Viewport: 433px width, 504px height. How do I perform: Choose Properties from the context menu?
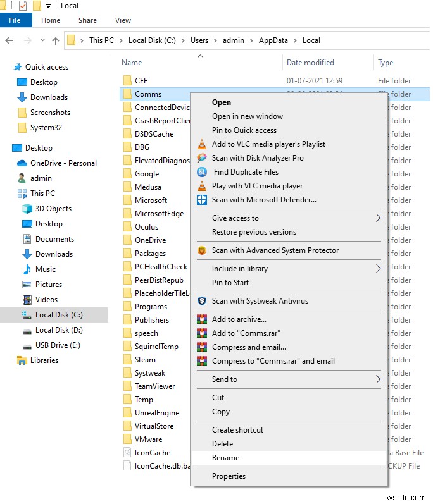[x=289, y=476]
